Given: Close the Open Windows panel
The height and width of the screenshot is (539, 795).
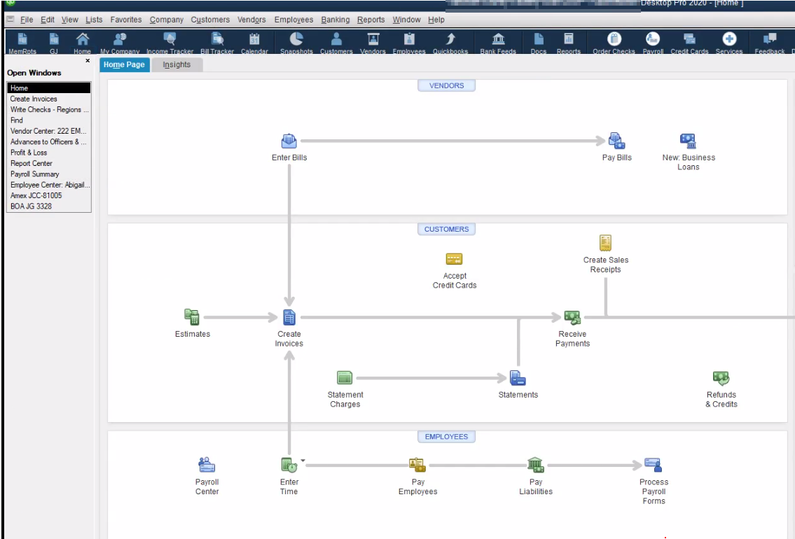Looking at the screenshot, I should tap(87, 61).
